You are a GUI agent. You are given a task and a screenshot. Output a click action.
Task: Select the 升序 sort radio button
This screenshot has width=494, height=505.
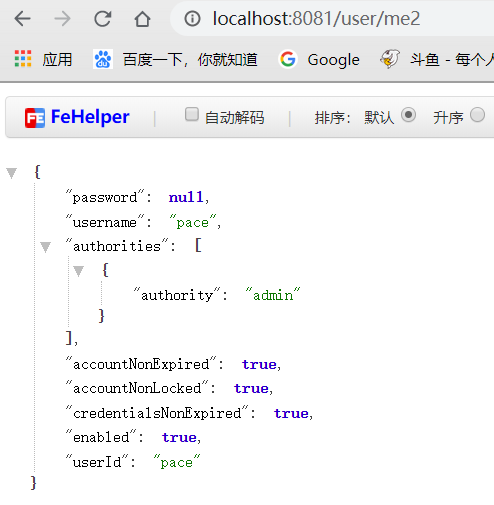(x=477, y=115)
